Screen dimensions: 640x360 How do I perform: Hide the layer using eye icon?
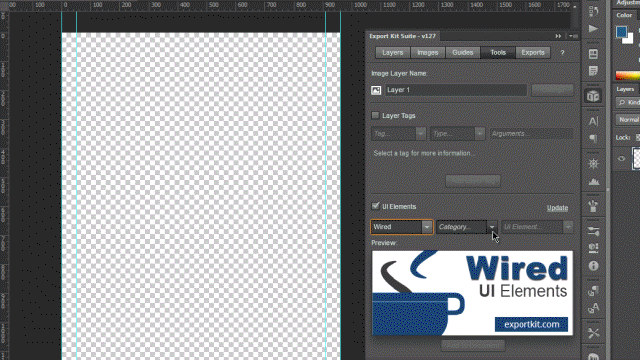point(621,159)
